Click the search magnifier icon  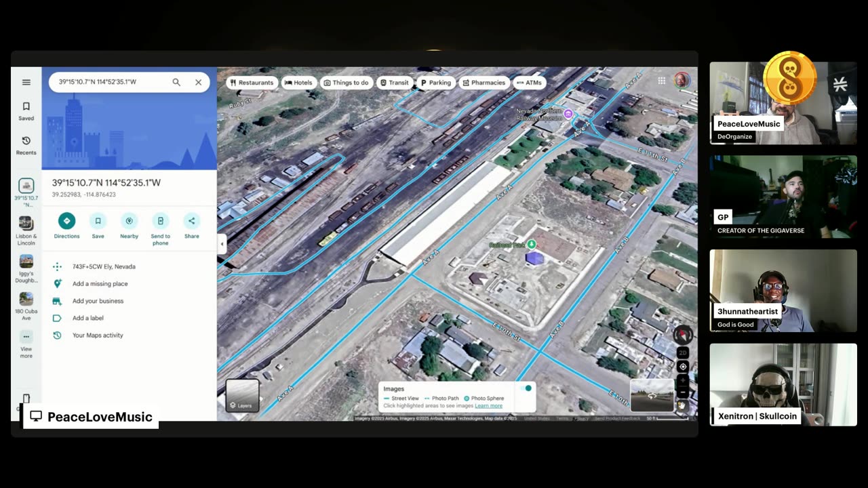coord(176,82)
